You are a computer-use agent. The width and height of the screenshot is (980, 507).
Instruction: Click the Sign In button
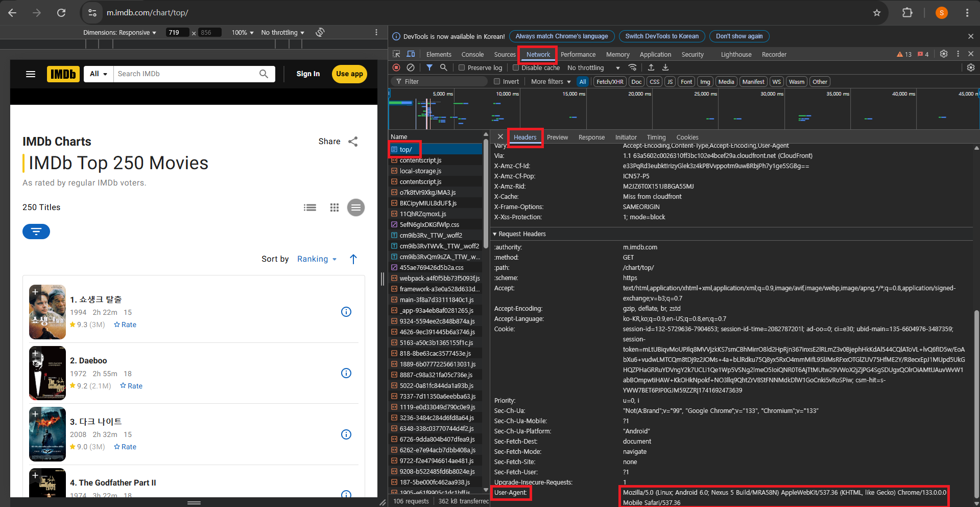point(308,74)
